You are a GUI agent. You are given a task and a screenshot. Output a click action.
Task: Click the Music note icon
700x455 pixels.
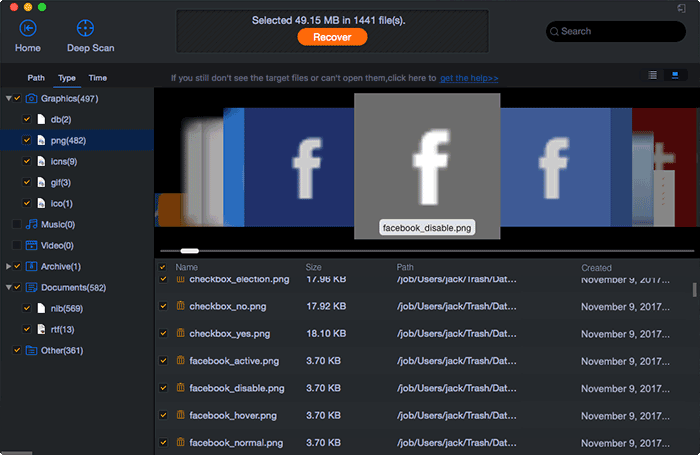(31, 224)
